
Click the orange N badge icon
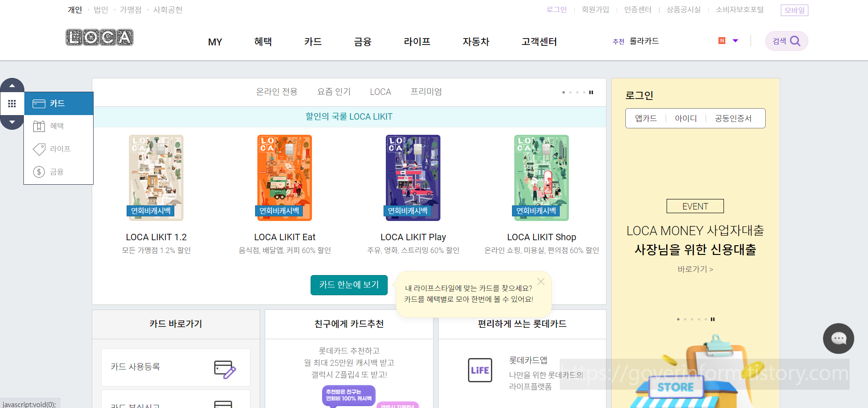pos(722,41)
